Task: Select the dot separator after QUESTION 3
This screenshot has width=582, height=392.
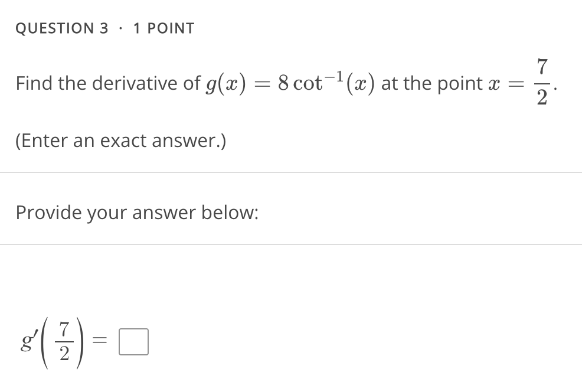Action: (x=122, y=28)
